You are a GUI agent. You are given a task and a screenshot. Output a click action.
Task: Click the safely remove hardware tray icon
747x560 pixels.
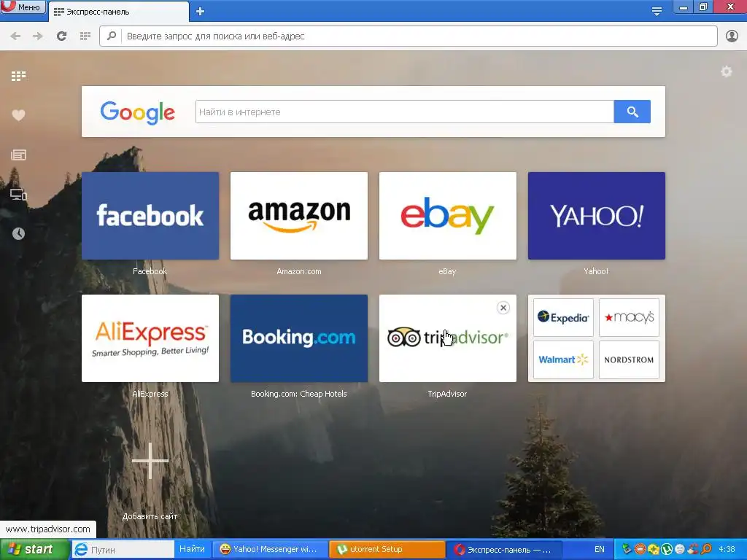627,549
